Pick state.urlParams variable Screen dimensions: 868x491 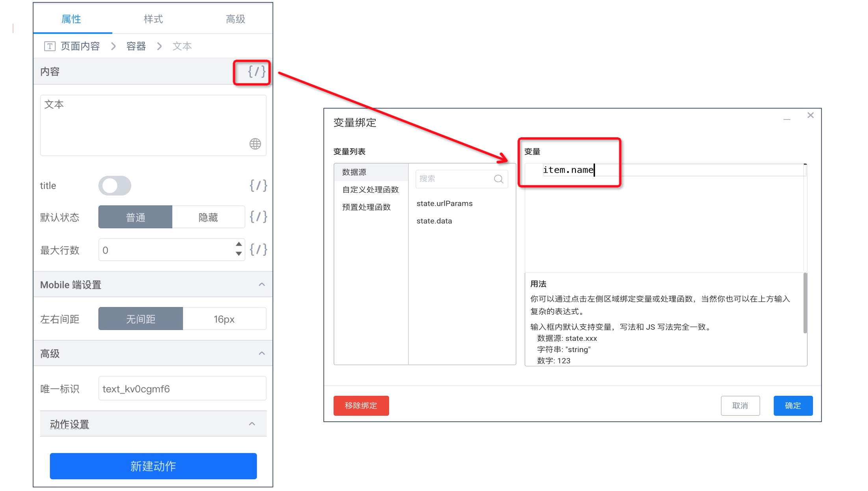[x=445, y=203]
